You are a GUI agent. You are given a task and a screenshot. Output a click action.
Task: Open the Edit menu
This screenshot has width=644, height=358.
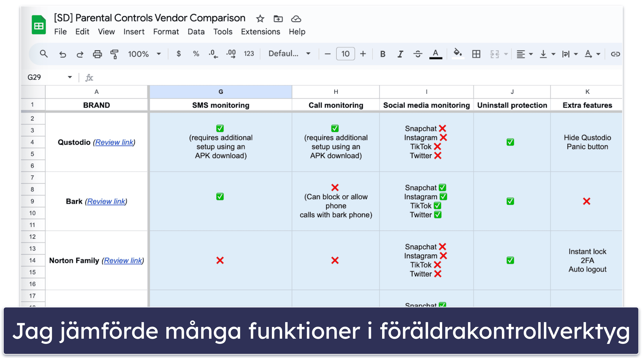point(82,32)
